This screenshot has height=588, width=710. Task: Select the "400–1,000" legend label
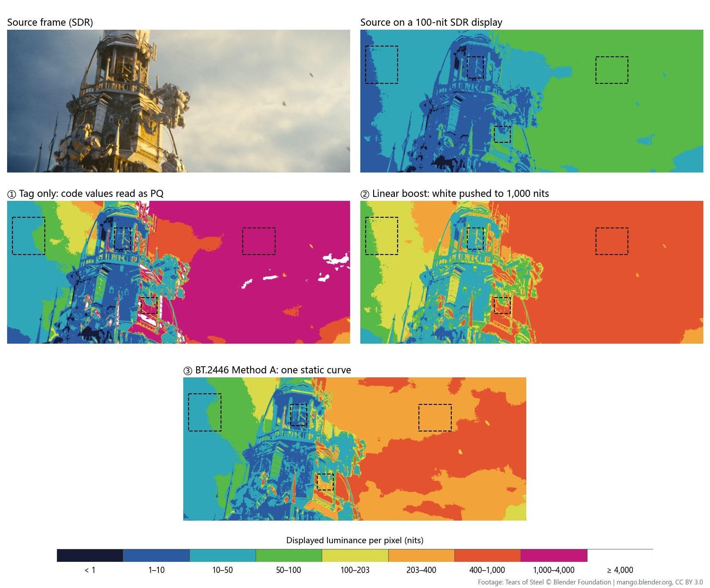[487, 570]
